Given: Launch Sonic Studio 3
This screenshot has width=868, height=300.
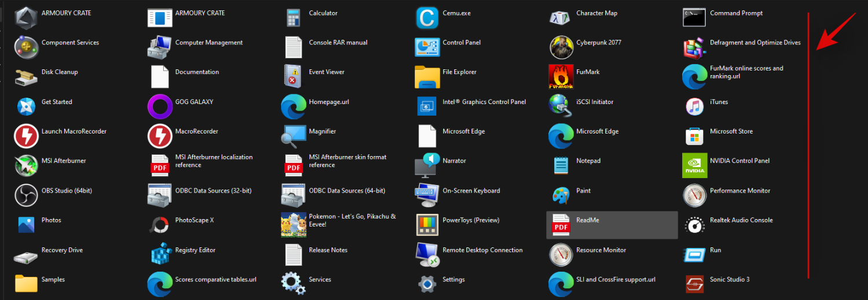Looking at the screenshot, I should (694, 284).
